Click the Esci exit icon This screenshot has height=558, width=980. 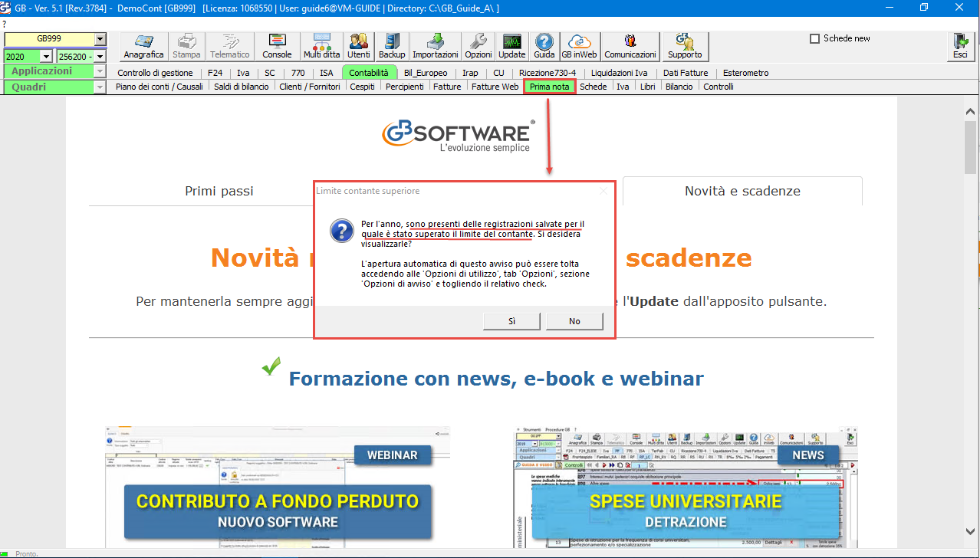click(x=959, y=46)
